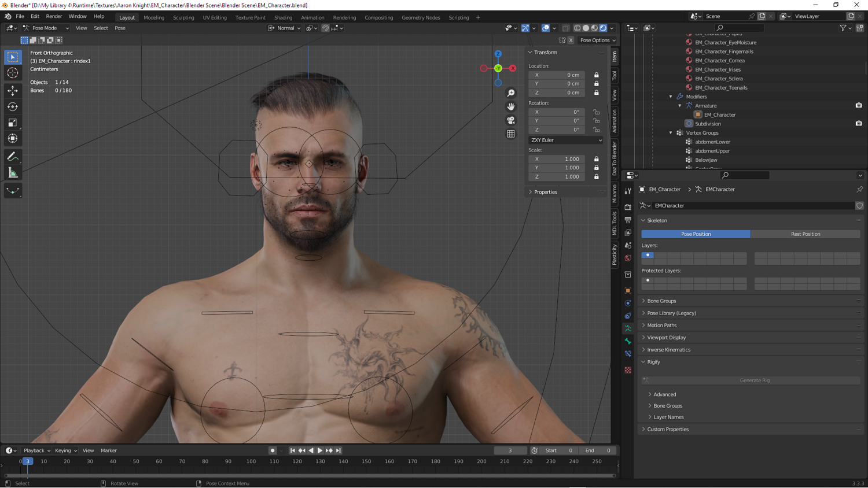
Task: Open the View Layer properties tab icon
Action: coord(628,232)
